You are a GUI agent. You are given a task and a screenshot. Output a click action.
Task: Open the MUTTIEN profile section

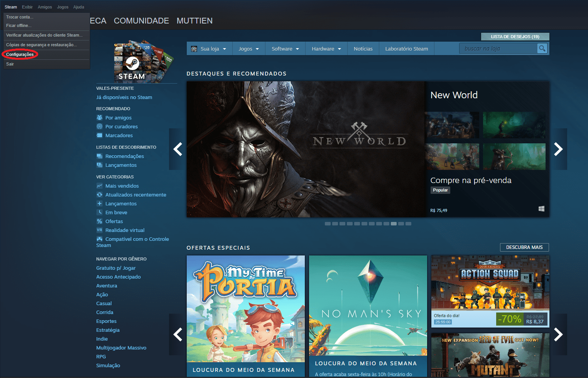194,21
